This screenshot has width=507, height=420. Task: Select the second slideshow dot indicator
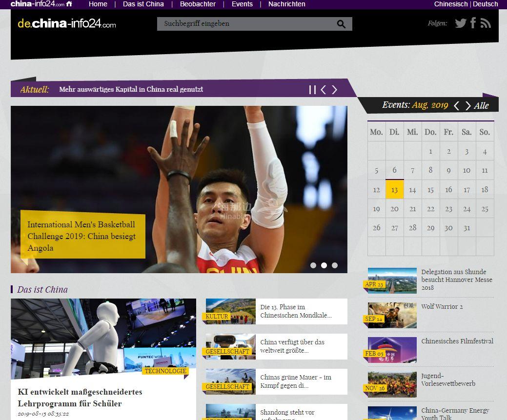pos(324,265)
